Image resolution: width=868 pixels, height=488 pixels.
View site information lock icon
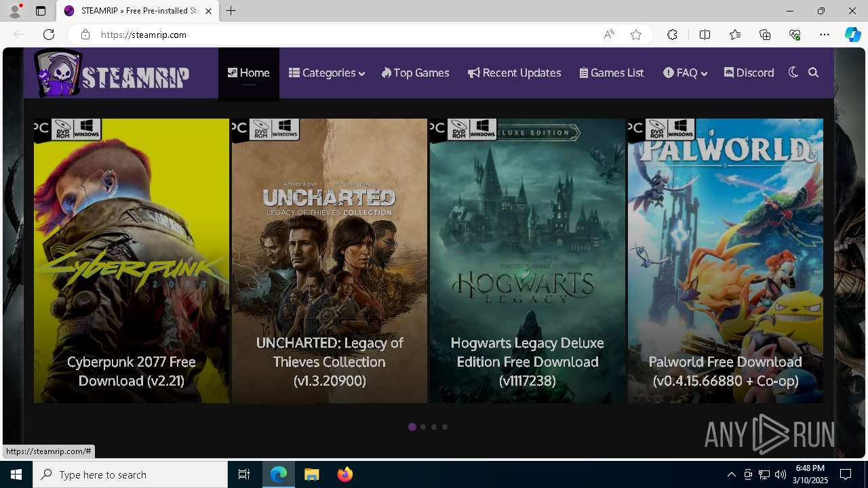[x=85, y=35]
